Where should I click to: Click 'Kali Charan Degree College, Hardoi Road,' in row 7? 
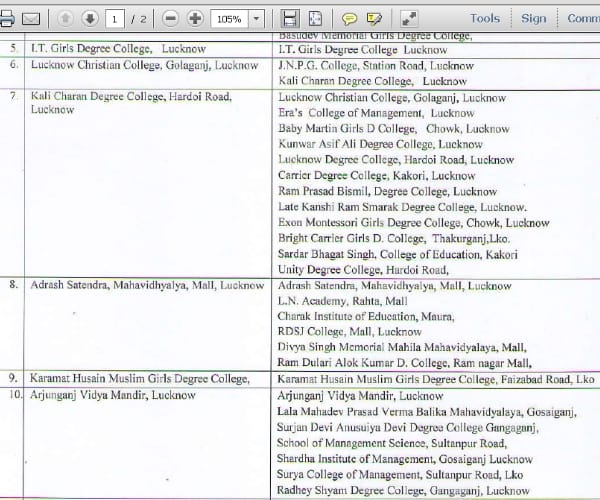tap(131, 96)
